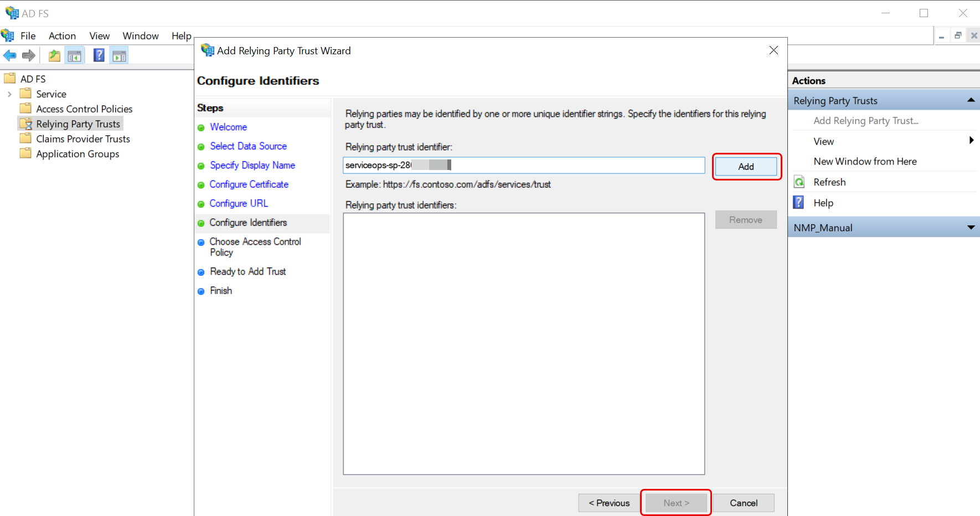Select Relying Party Trusts tree item

78,124
